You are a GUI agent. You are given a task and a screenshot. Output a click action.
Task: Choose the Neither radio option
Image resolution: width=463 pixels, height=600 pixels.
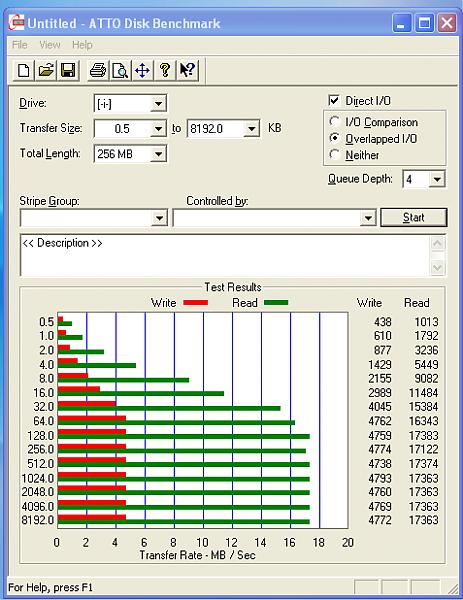(x=334, y=155)
